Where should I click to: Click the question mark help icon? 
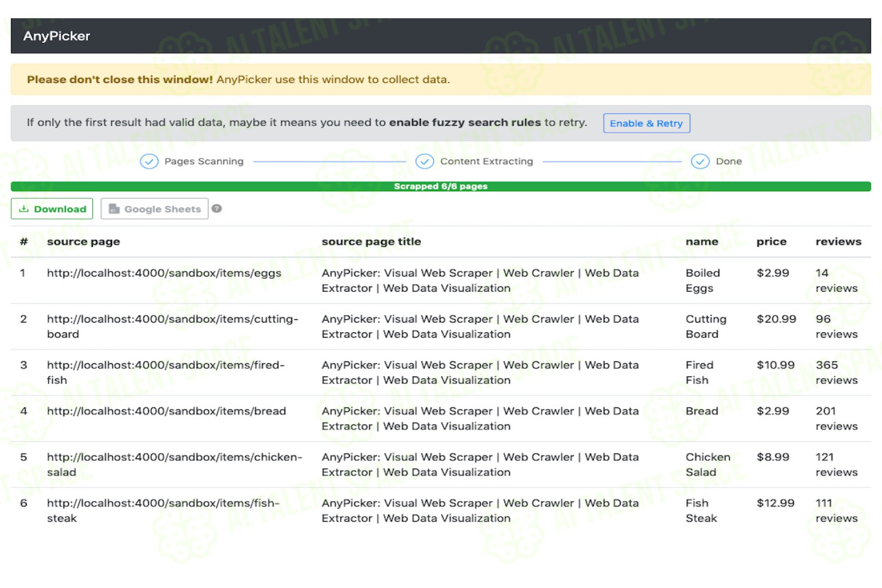217,209
